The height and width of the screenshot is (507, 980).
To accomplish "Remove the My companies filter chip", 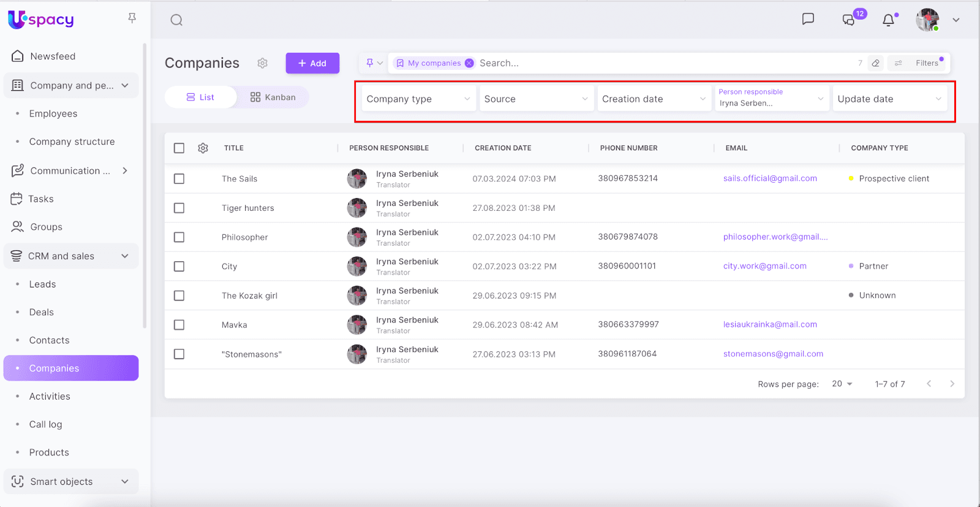I will click(x=469, y=63).
